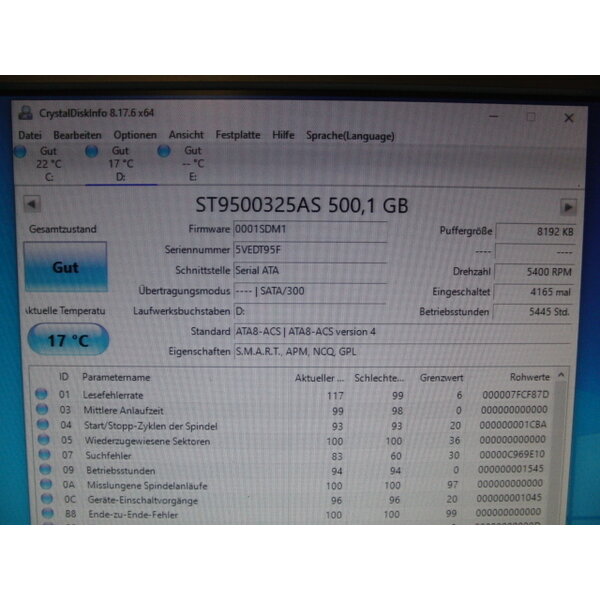The height and width of the screenshot is (600, 600).
Task: Click status icon of row B8 Ende-zu-Ende-Fehler
Action: click(x=47, y=513)
